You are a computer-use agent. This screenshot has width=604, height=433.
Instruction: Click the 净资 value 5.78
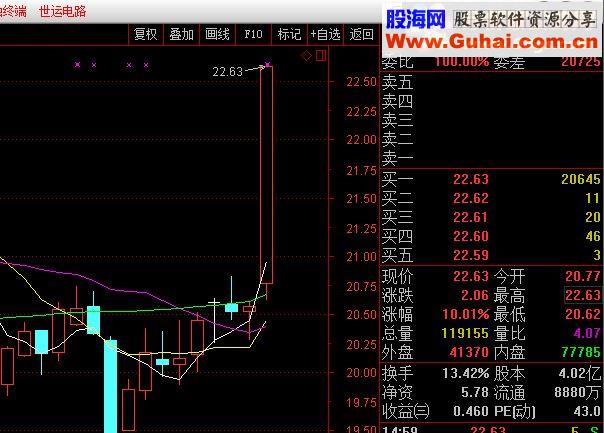point(475,393)
